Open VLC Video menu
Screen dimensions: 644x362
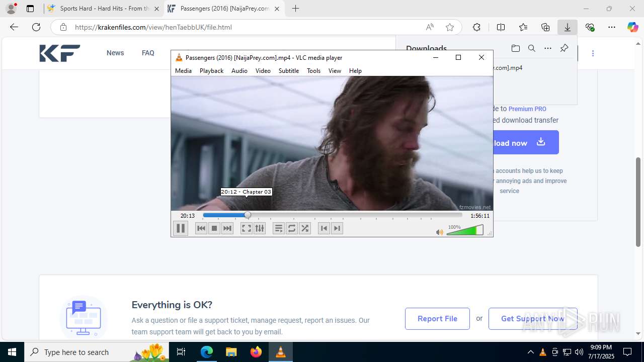click(263, 71)
